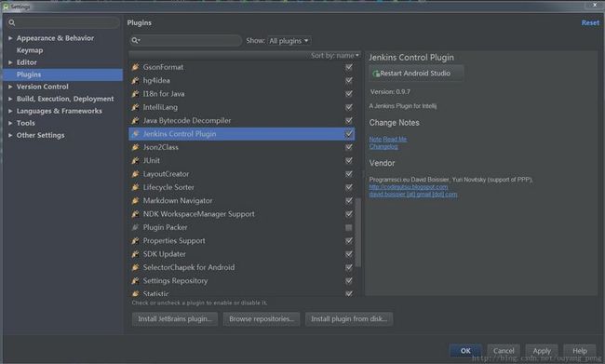
Task: Click the plugin list vertical scrollbar
Action: [x=358, y=233]
